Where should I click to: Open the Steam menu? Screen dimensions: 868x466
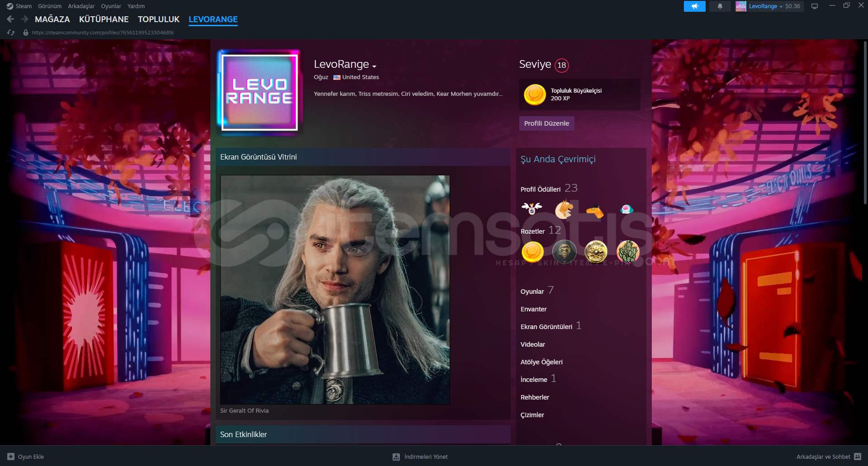tap(24, 6)
